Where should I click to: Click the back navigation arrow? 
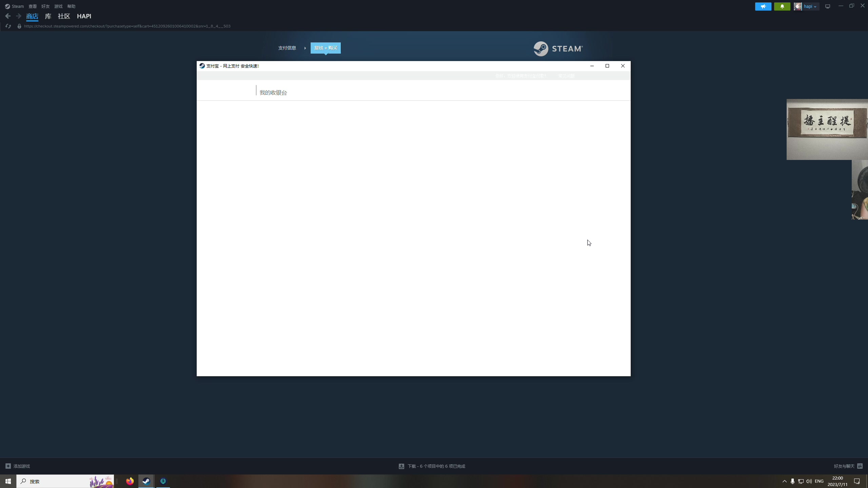(x=8, y=16)
